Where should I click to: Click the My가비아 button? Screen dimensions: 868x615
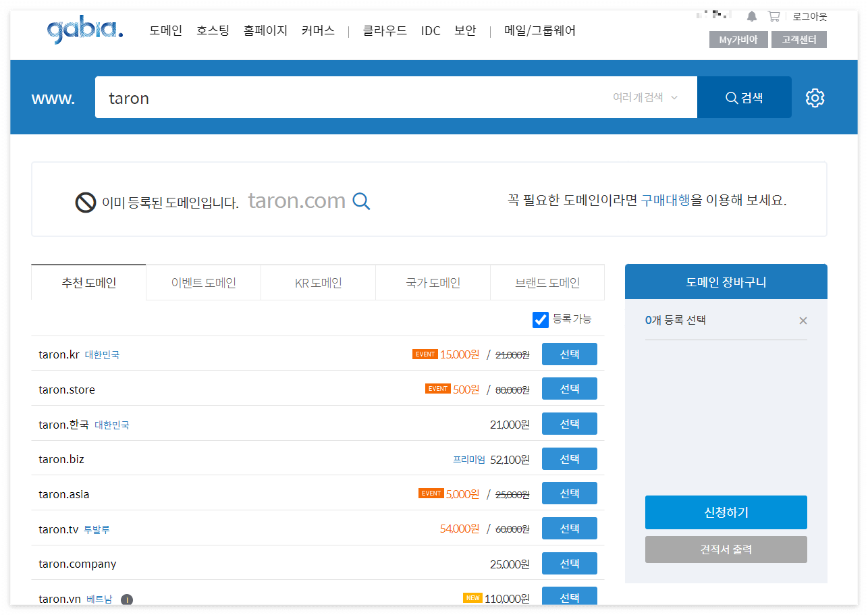[738, 40]
